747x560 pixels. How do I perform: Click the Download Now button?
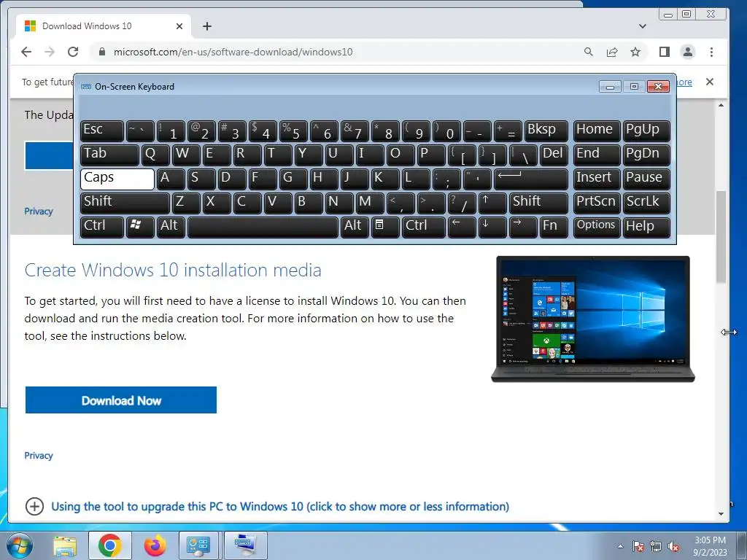click(121, 400)
